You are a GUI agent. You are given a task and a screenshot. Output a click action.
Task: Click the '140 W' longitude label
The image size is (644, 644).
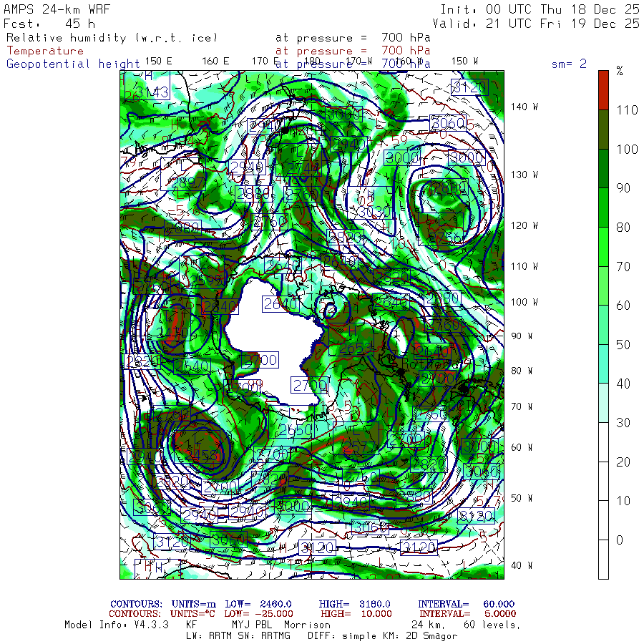[x=524, y=107]
